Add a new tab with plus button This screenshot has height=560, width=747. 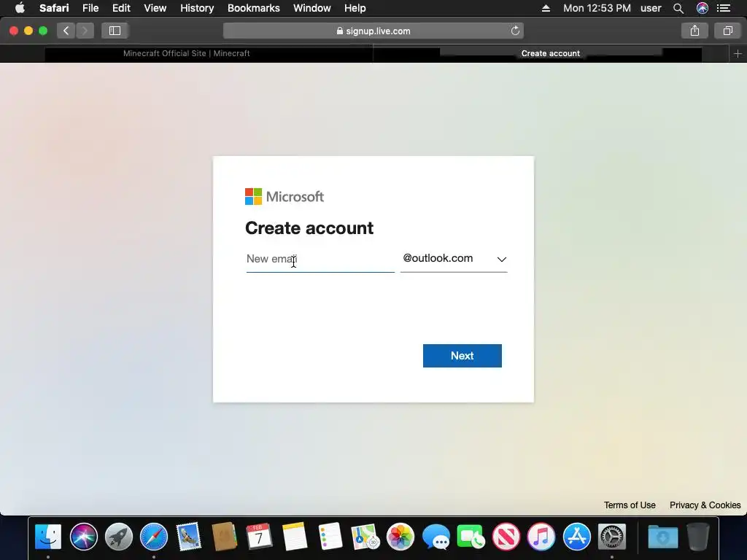[738, 54]
